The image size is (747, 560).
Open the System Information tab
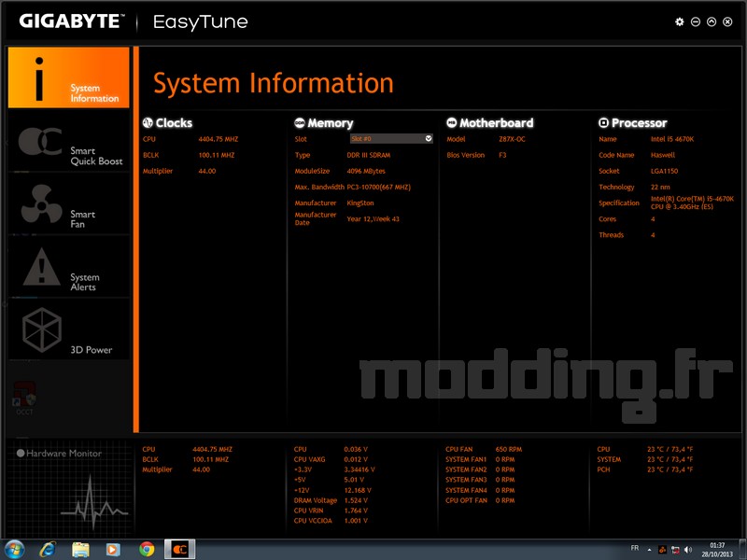[x=68, y=77]
